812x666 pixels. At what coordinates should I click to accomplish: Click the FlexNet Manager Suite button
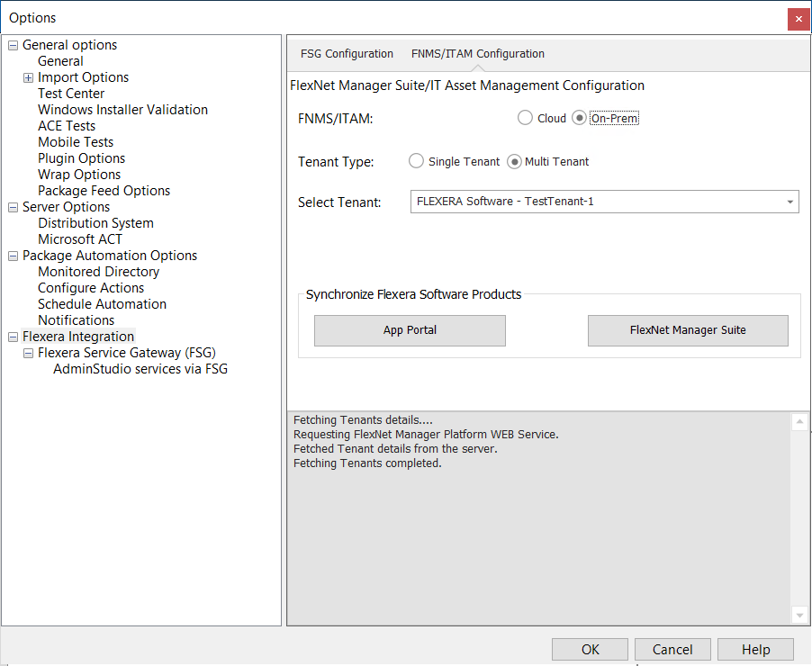688,330
